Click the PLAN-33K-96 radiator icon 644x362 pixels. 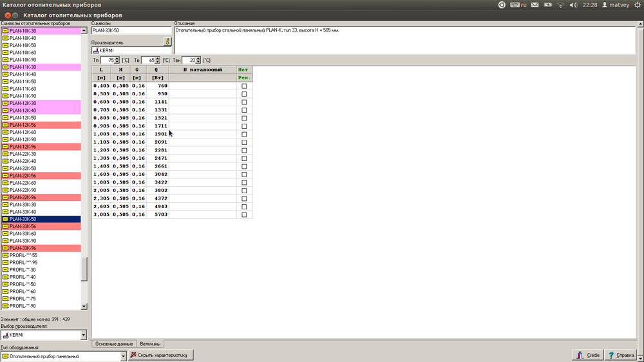[x=5, y=248]
